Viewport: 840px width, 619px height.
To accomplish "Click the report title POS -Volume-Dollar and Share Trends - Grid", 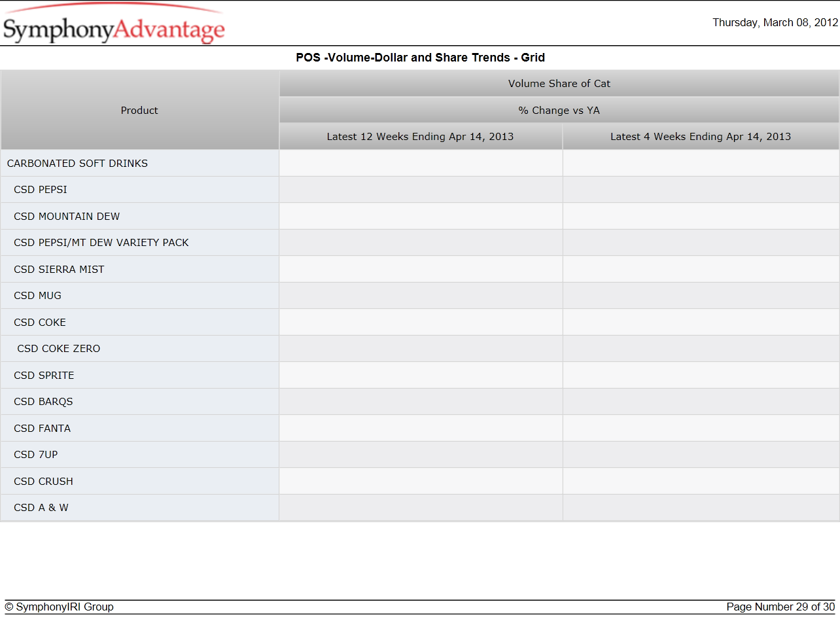I will pyautogui.click(x=420, y=58).
